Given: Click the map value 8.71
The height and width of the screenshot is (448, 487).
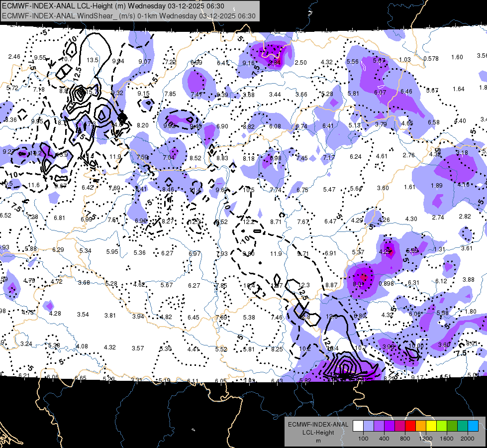Looking at the screenshot, I should [276, 222].
